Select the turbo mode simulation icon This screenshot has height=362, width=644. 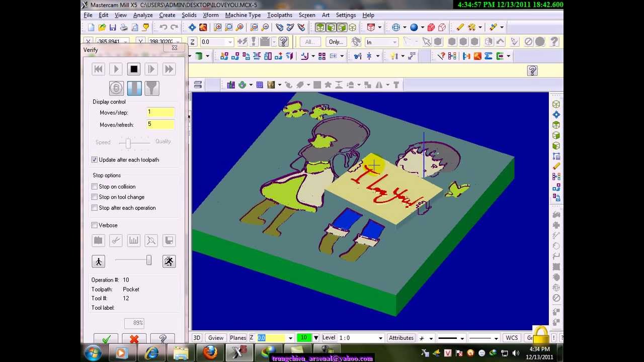coord(116,88)
